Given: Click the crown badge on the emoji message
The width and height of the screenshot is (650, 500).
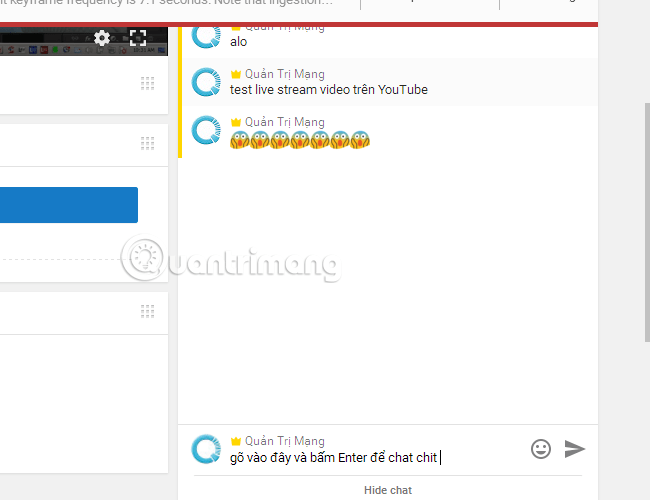Looking at the screenshot, I should [236, 122].
